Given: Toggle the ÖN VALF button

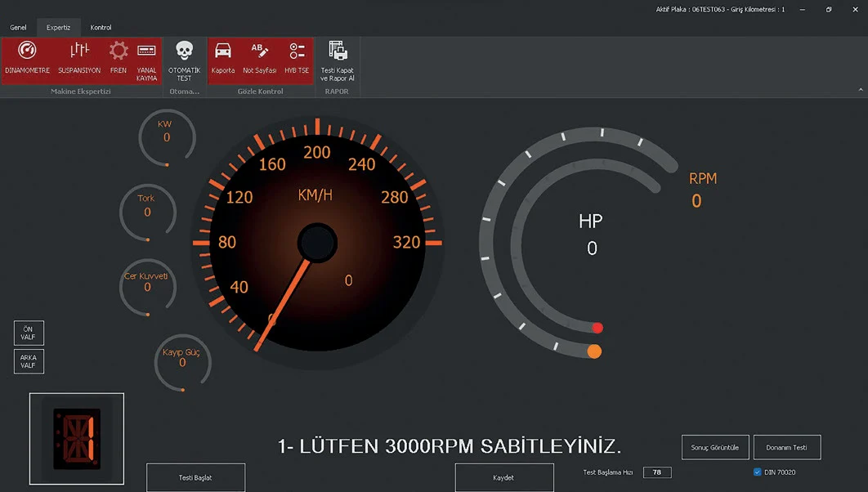Looking at the screenshot, I should [29, 333].
